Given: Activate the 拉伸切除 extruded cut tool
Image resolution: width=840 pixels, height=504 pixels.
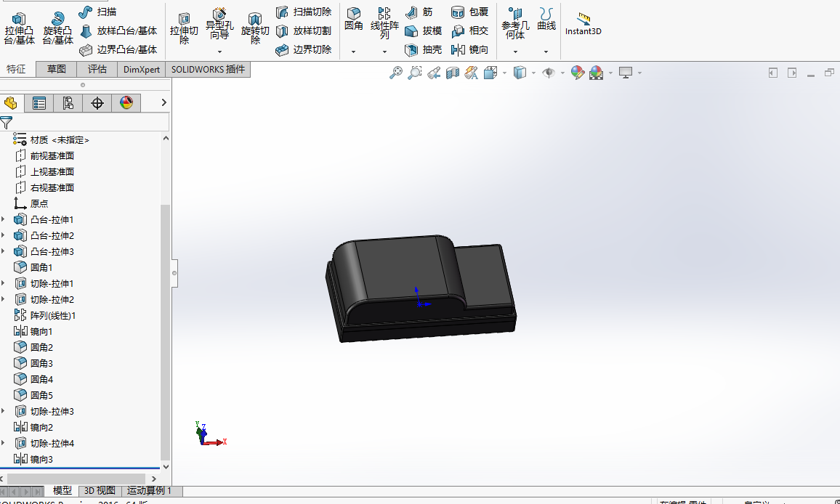Looking at the screenshot, I should click(184, 28).
